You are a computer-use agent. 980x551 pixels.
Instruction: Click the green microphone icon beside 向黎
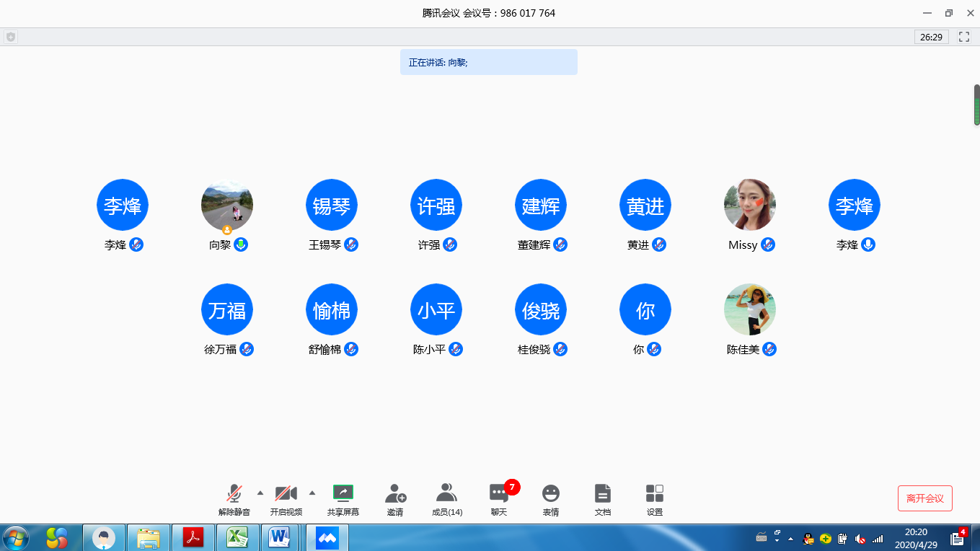[x=242, y=244]
